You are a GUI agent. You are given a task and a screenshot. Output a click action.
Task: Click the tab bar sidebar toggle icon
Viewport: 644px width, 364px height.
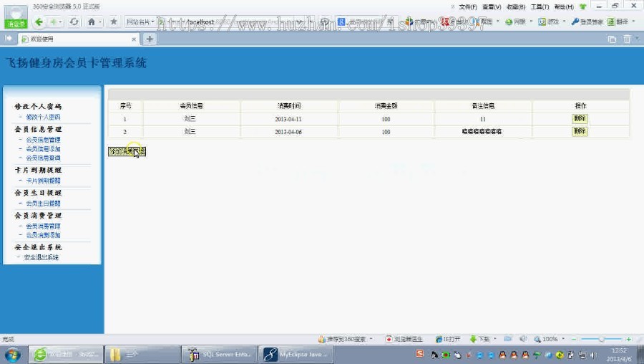click(x=8, y=38)
